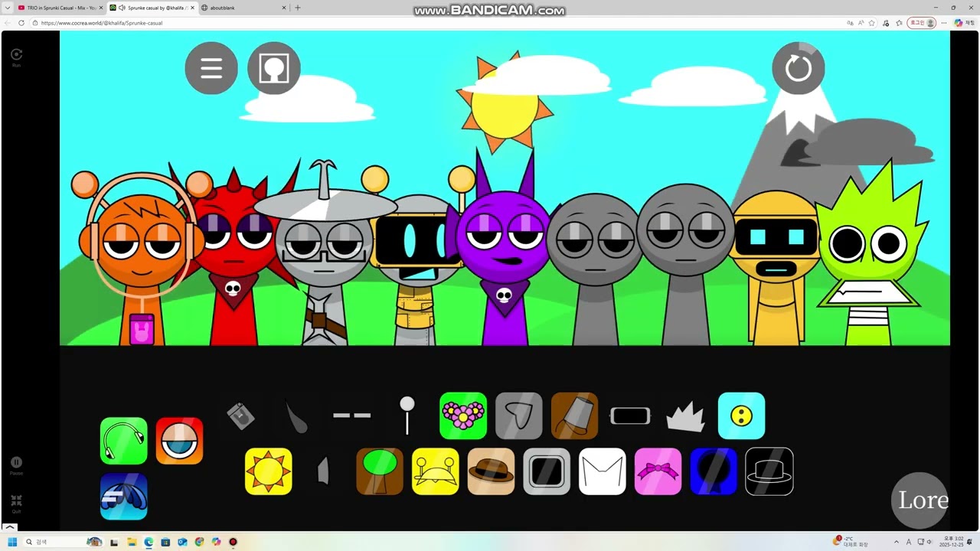Pick the dark blue silhouette icon
Image resolution: width=980 pixels, height=551 pixels.
pyautogui.click(x=714, y=471)
